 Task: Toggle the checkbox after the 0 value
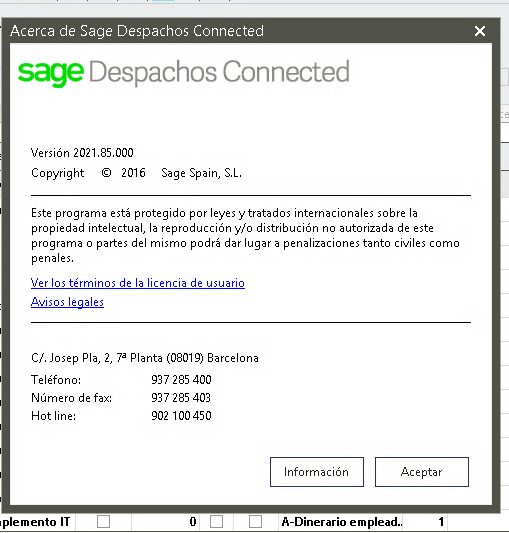click(x=217, y=521)
